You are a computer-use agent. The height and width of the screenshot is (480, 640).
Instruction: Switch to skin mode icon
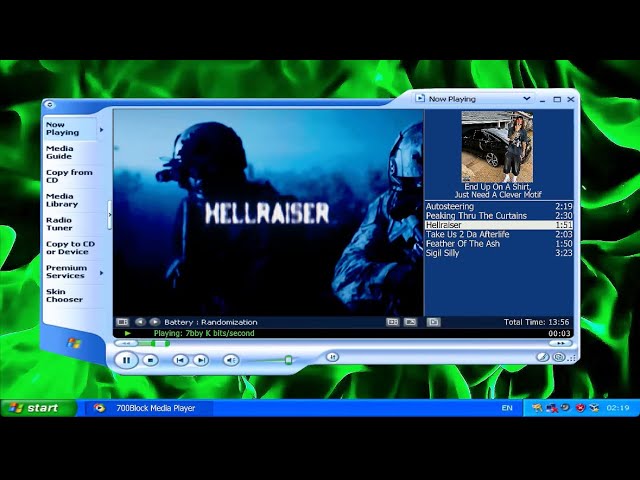(x=559, y=357)
